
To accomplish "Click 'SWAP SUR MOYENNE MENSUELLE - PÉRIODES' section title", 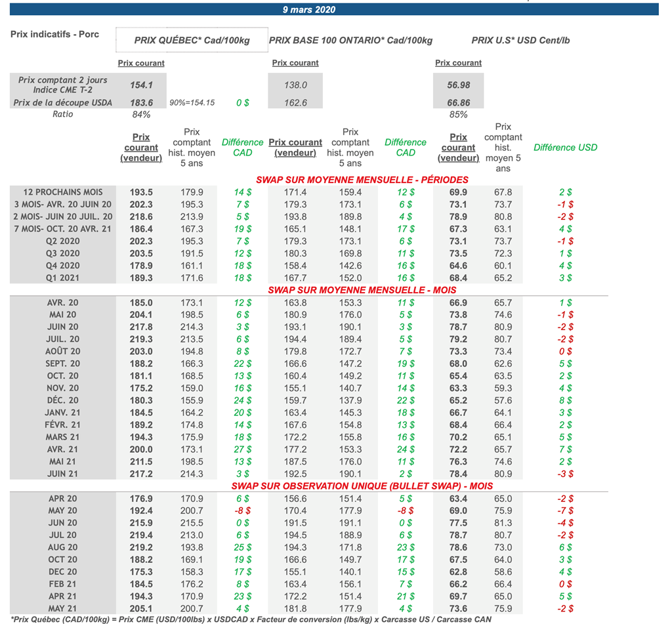I will click(362, 180).
